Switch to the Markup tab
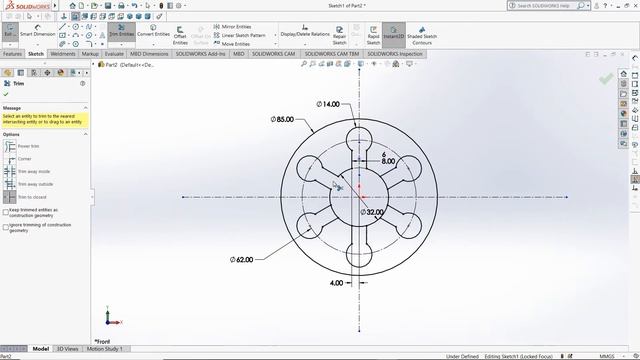Viewport: 640px width, 360px height. [x=90, y=54]
